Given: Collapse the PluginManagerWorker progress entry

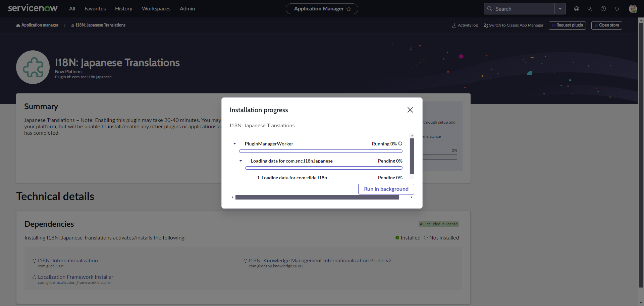Looking at the screenshot, I should (234, 144).
